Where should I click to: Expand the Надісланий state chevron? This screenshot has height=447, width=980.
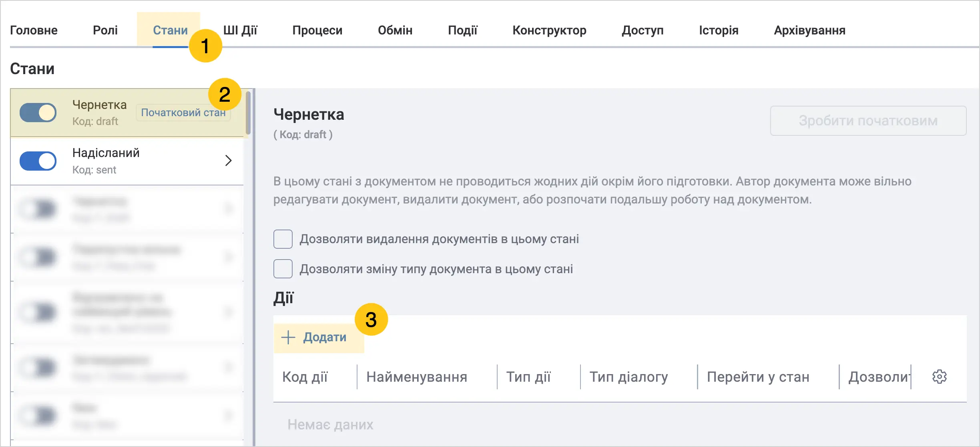[228, 161]
